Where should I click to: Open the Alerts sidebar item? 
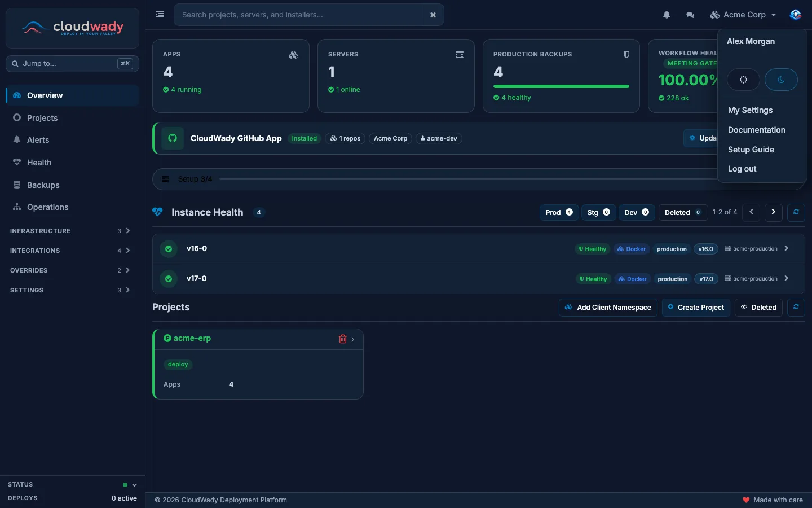tap(72, 140)
